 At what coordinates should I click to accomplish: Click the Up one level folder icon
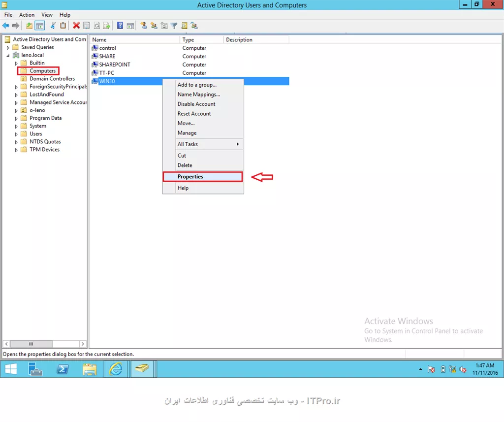(29, 26)
